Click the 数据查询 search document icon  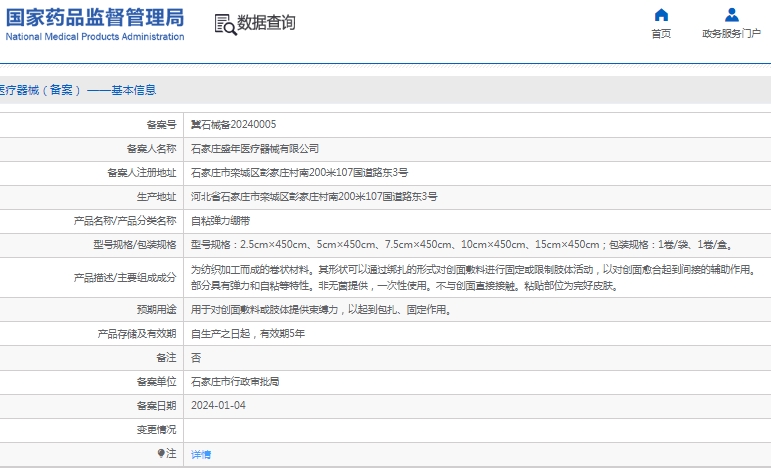click(x=225, y=25)
